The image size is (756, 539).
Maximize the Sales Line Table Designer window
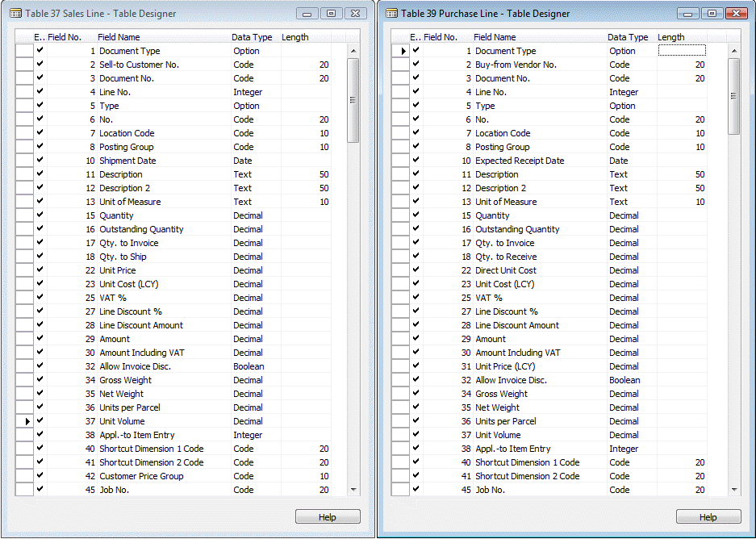click(x=331, y=14)
